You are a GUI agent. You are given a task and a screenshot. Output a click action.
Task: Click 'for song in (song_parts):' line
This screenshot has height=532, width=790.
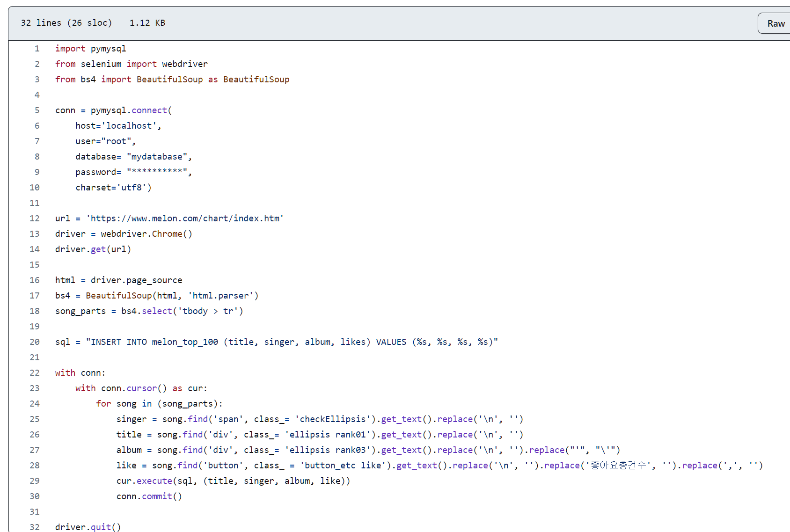click(x=160, y=404)
